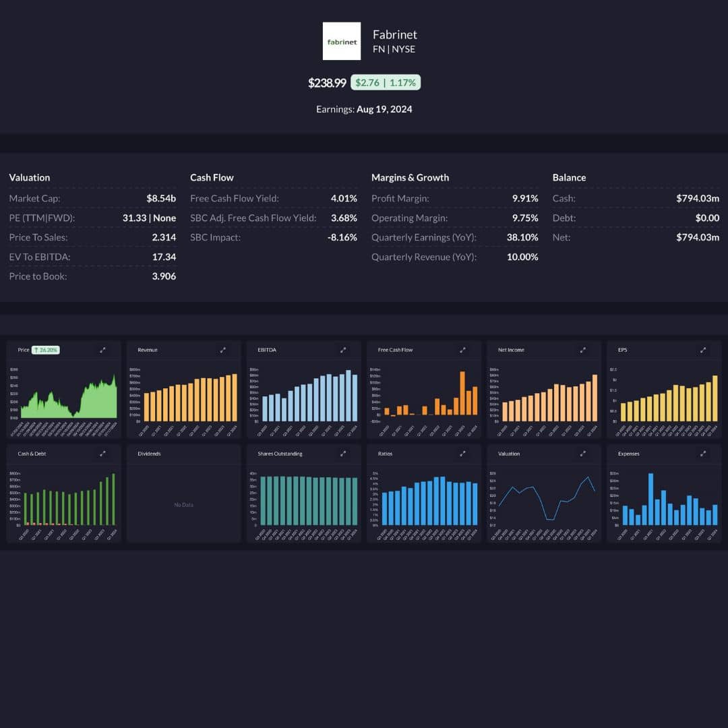Expand the EPS chart
The height and width of the screenshot is (728, 728).
pos(703,350)
